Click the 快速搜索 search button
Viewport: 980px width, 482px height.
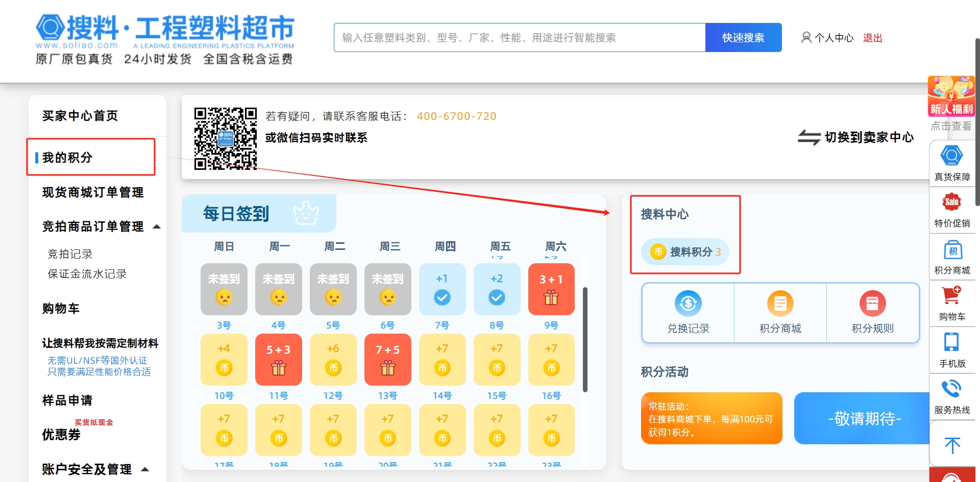743,37
